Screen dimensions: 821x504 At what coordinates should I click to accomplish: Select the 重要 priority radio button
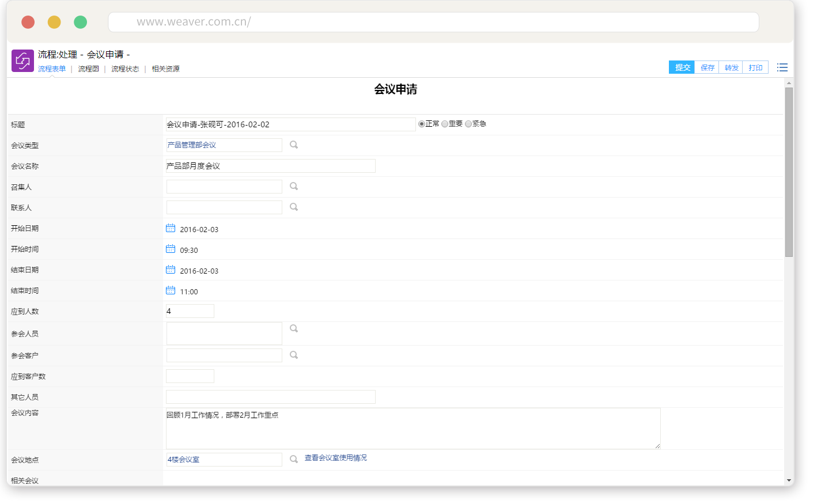click(445, 124)
